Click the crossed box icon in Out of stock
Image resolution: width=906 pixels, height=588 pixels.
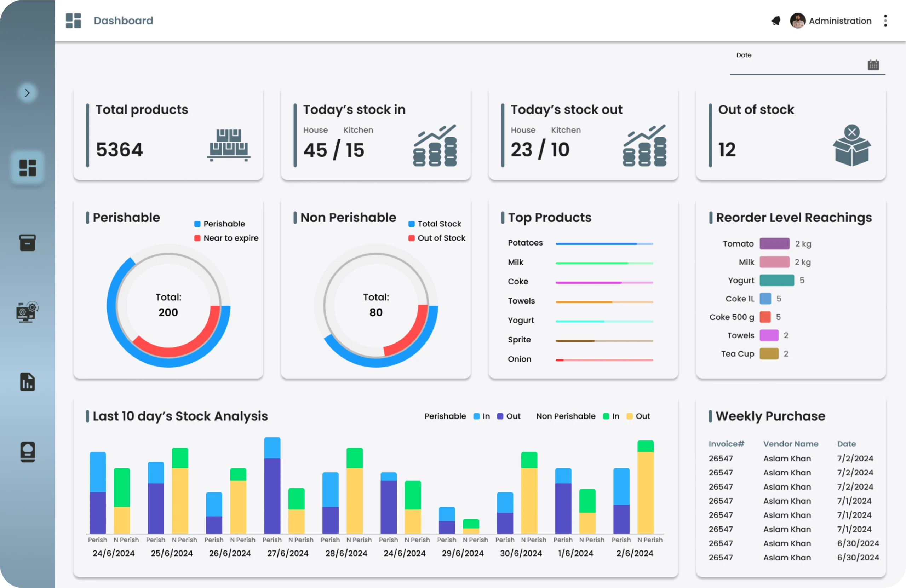click(852, 145)
